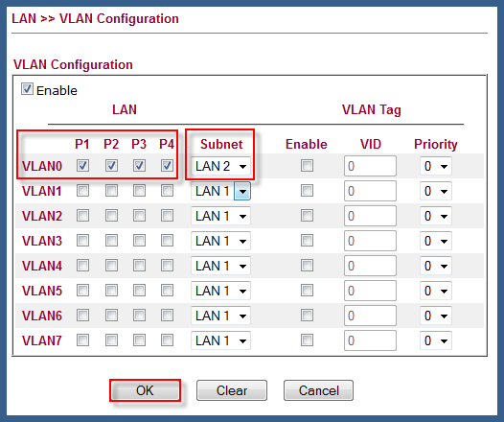Open the VLAN6 Subnet dropdown
This screenshot has width=504, height=422.
(x=220, y=316)
